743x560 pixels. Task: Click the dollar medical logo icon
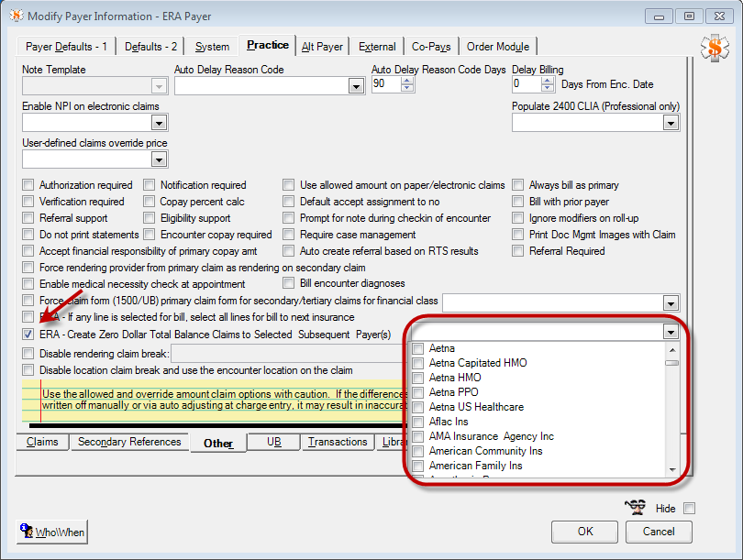(715, 48)
